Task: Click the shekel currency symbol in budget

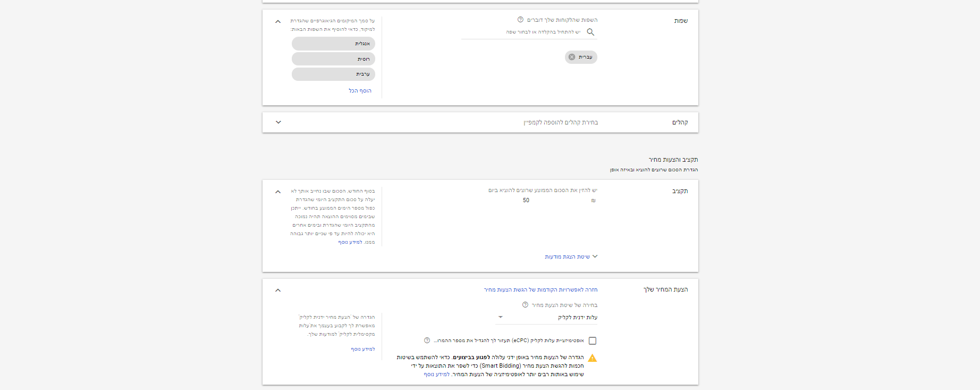Action: pyautogui.click(x=594, y=201)
